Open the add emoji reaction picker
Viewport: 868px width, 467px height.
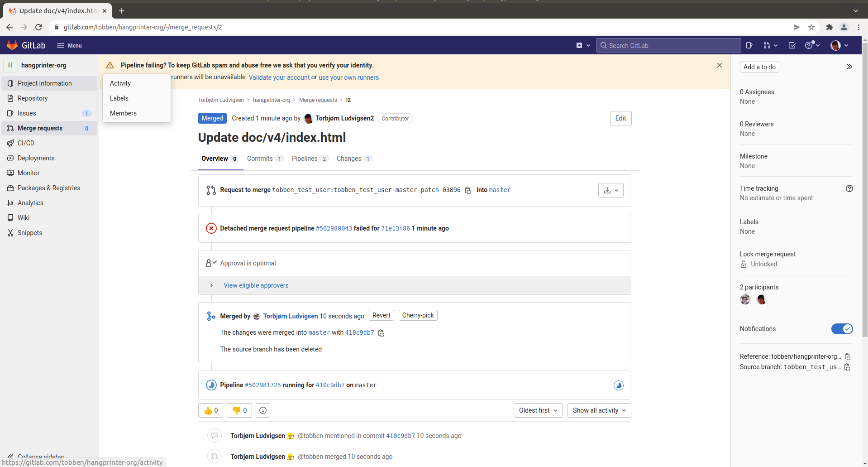point(263,410)
